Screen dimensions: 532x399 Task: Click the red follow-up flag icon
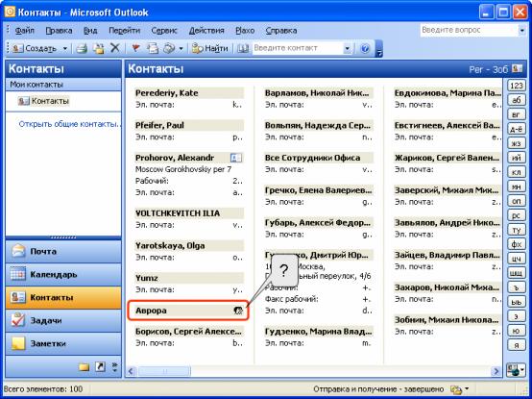click(135, 48)
